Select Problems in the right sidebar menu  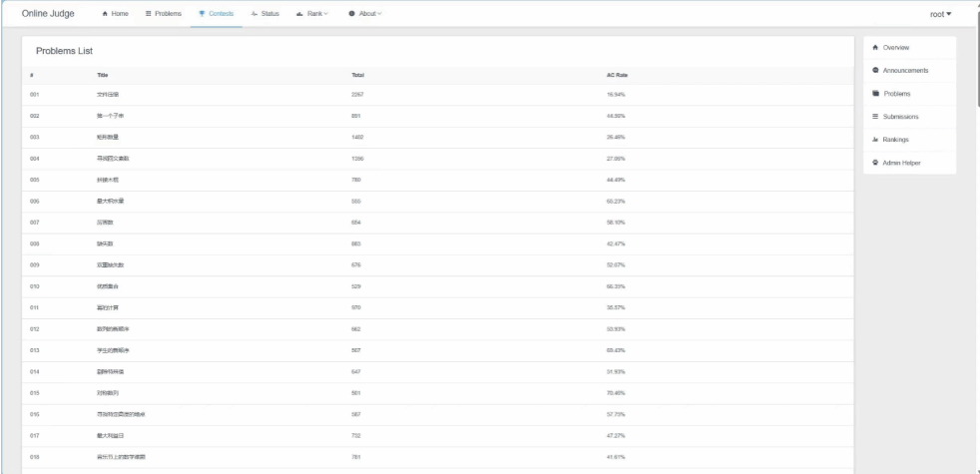pos(900,94)
